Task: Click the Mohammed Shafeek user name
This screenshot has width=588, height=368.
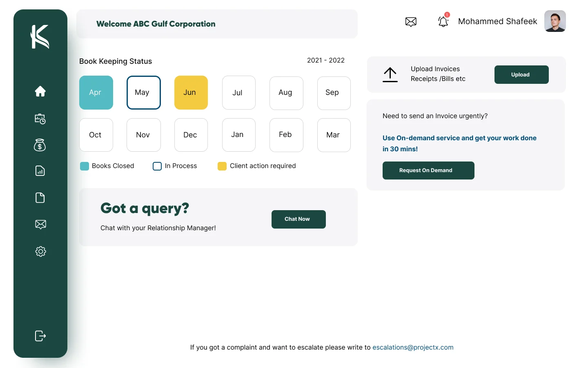Action: point(497,21)
